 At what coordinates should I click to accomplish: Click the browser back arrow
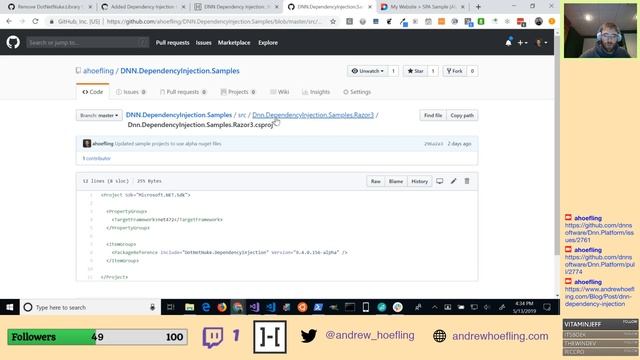[9, 21]
